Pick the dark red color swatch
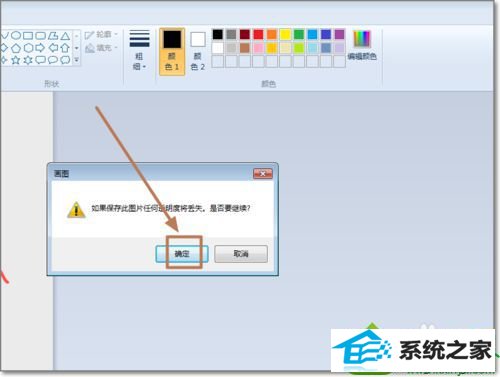The height and width of the screenshot is (377, 500). [x=245, y=34]
